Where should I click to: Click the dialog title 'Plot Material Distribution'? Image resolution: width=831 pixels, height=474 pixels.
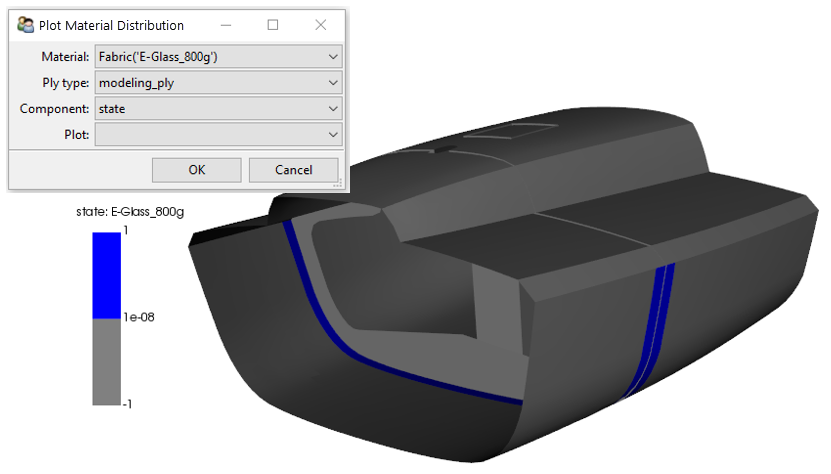pyautogui.click(x=111, y=25)
